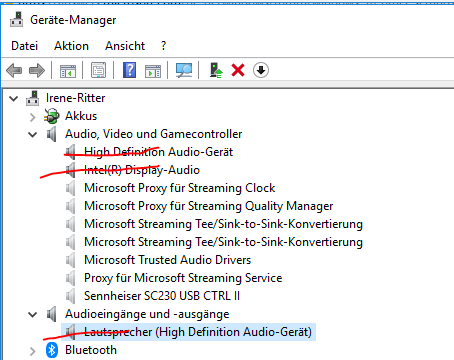Screen dimensions: 454x360
Task: Select the Bluetooth category label
Action: (91, 350)
